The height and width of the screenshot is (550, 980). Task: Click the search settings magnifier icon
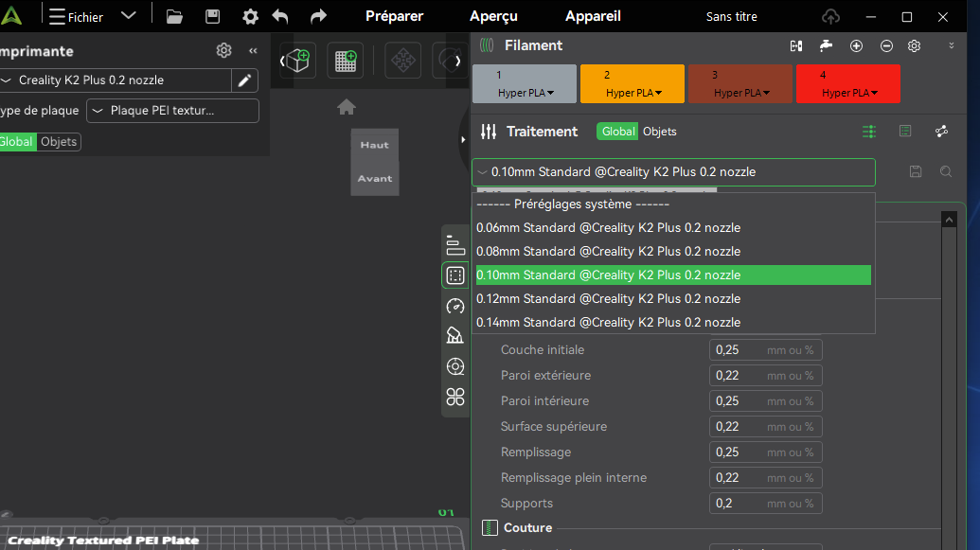click(x=946, y=172)
